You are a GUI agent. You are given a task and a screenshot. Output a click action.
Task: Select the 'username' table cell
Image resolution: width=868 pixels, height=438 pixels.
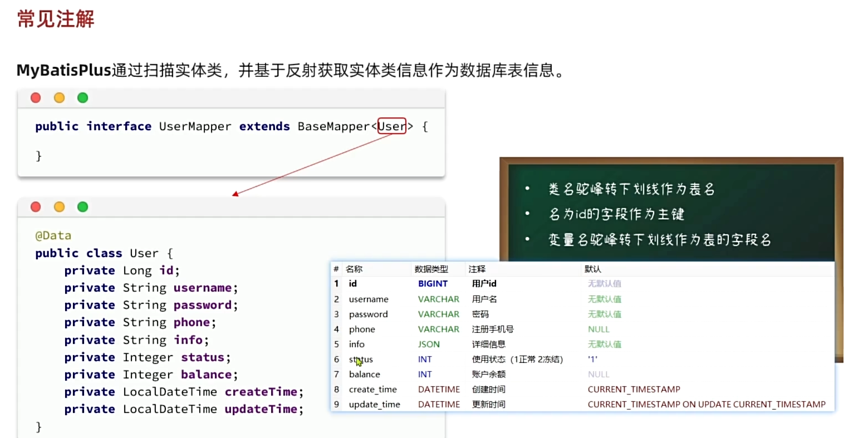tap(369, 299)
